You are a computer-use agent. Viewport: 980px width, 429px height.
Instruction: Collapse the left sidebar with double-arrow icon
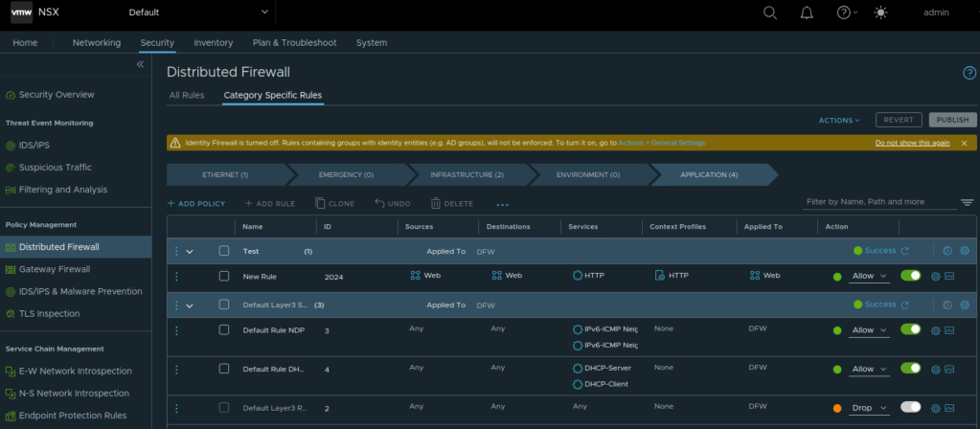tap(140, 64)
